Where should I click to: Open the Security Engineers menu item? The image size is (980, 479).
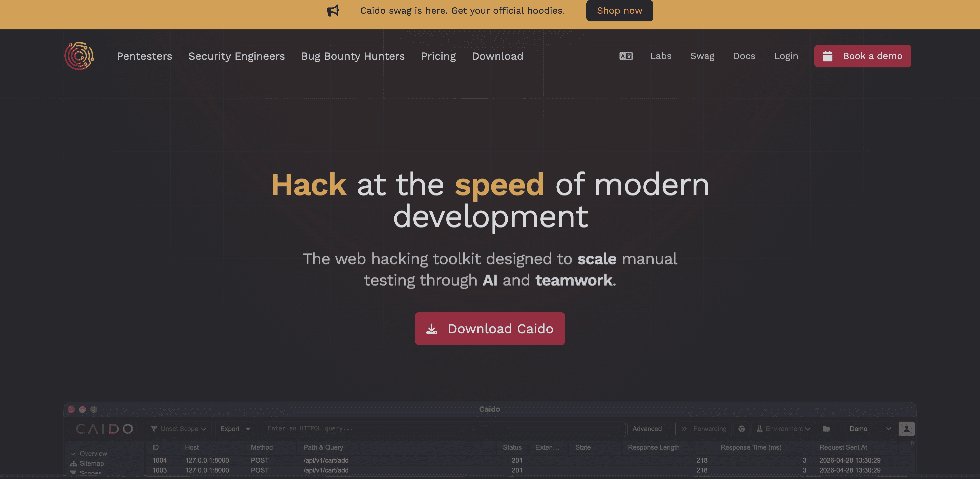[x=236, y=56]
